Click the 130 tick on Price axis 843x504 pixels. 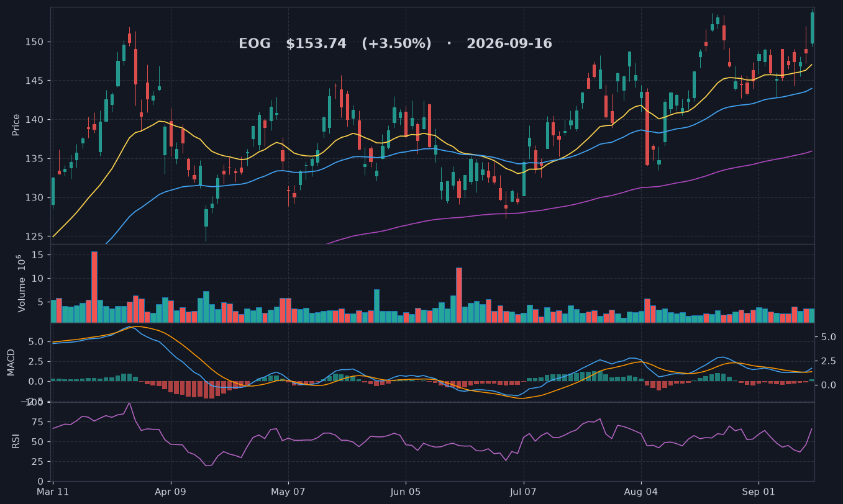[35, 197]
